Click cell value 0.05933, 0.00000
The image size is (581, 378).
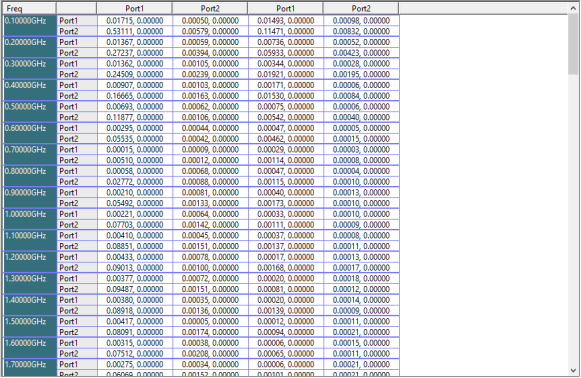pos(286,53)
